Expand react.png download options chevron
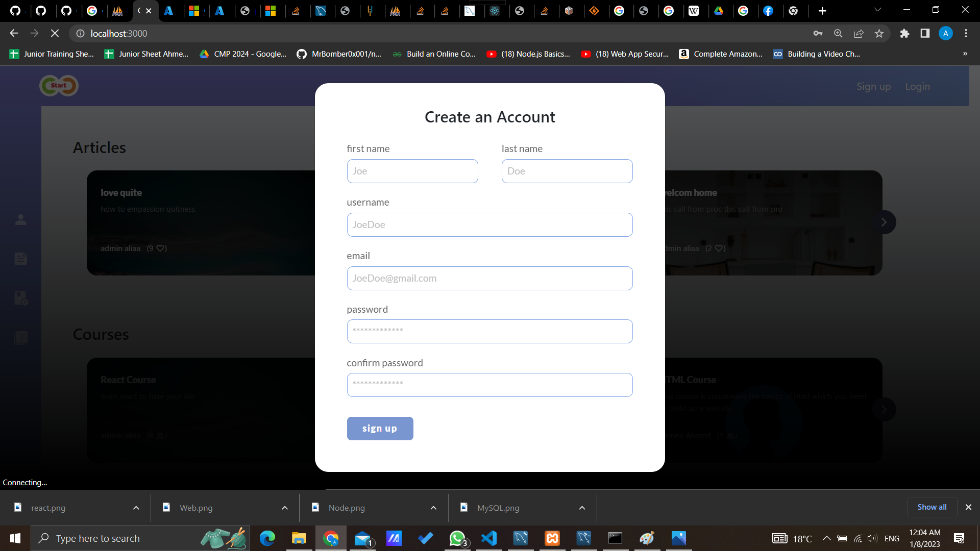 (x=136, y=508)
